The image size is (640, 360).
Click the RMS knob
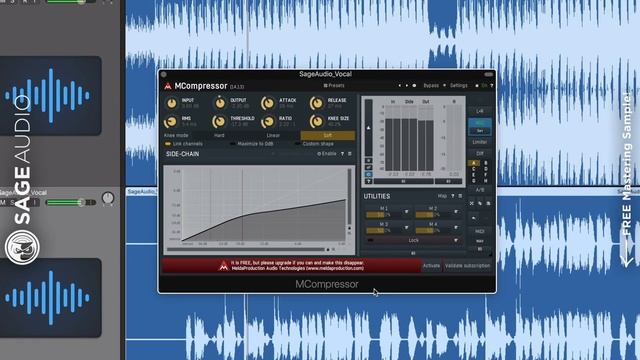coord(171,121)
